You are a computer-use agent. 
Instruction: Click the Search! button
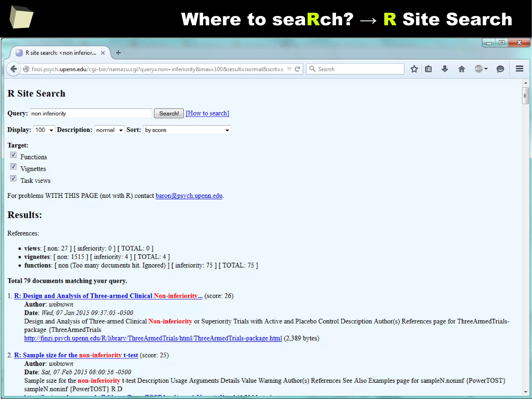click(x=169, y=113)
